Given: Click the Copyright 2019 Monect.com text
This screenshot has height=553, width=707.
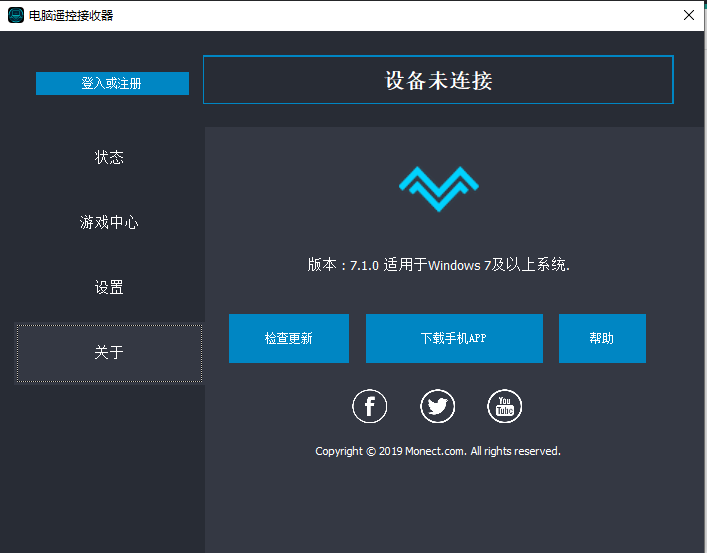Looking at the screenshot, I should [x=438, y=451].
